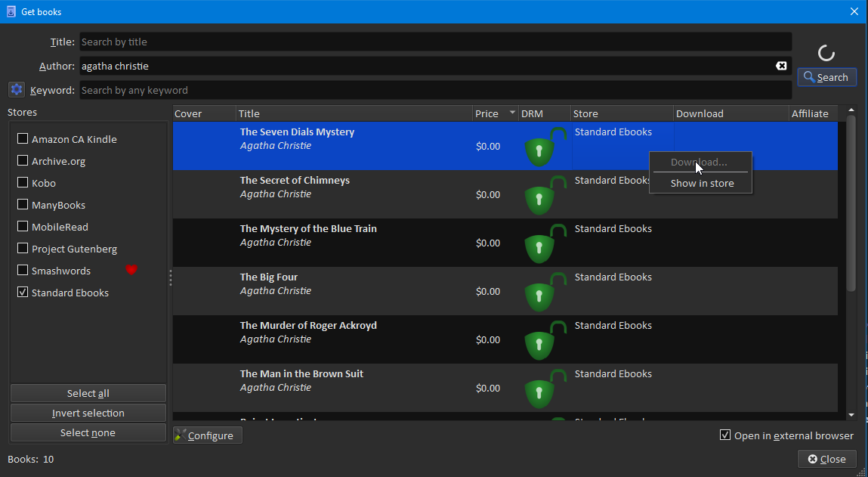Focus the Title search field
This screenshot has width=868, height=477.
coord(436,42)
